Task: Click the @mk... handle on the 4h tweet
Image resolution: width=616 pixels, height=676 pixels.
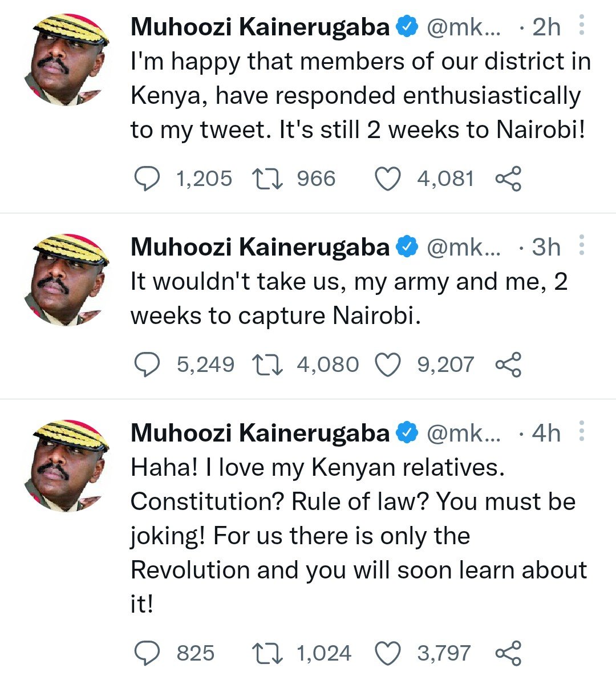Action: (x=463, y=434)
